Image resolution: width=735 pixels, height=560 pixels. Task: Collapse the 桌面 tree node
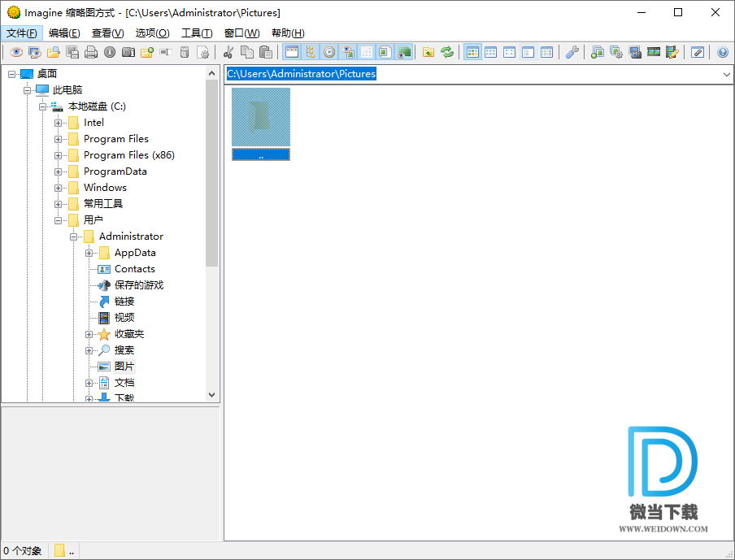11,74
